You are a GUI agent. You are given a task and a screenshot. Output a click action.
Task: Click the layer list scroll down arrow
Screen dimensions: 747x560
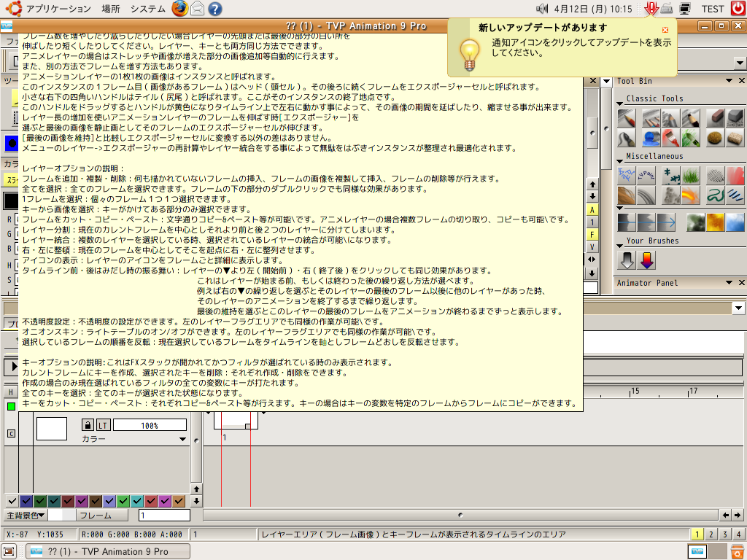(196, 501)
